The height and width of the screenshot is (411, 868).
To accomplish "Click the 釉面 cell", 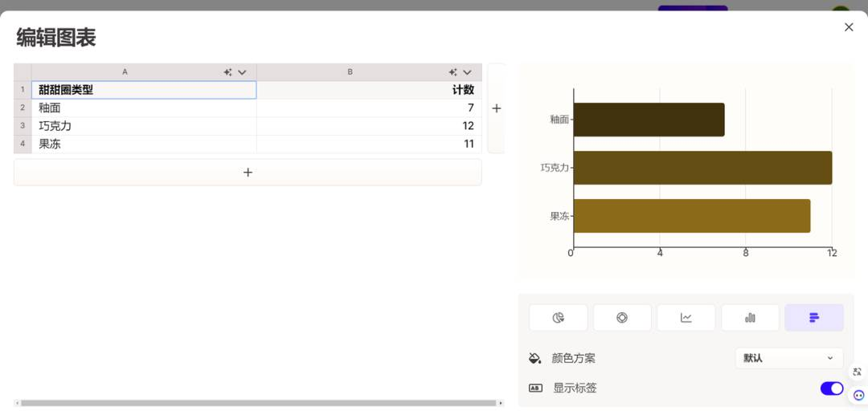I will 144,108.
